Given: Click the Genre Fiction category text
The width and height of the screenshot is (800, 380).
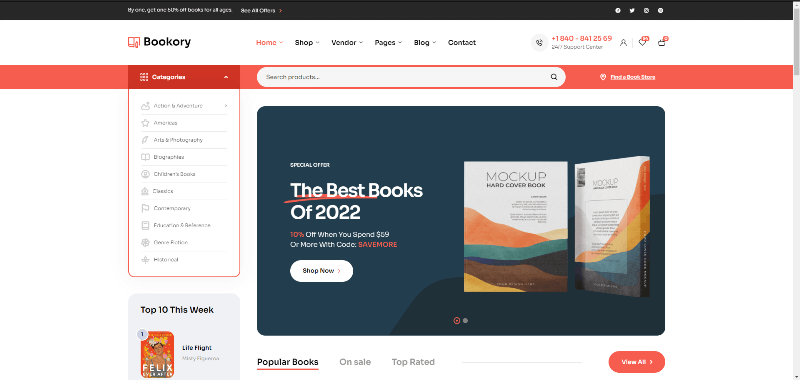Looking at the screenshot, I should (171, 242).
